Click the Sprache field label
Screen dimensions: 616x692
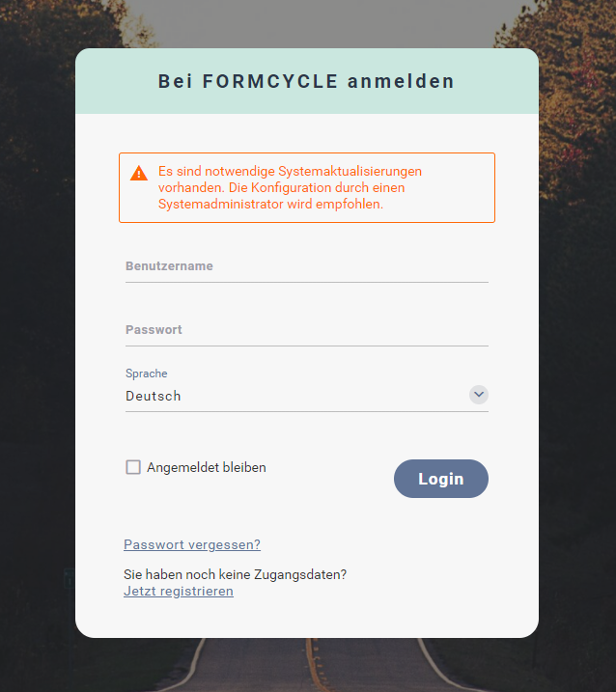[x=146, y=374]
